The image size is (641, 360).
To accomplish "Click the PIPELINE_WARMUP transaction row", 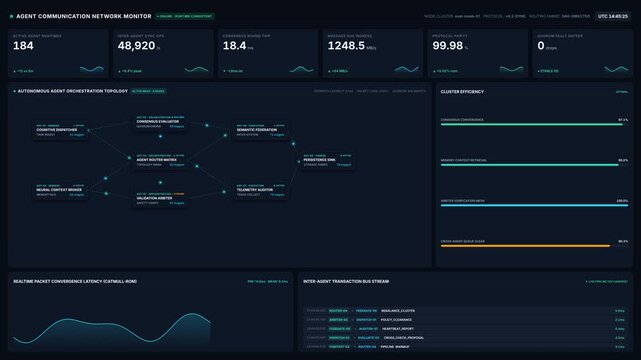I will pos(466,347).
